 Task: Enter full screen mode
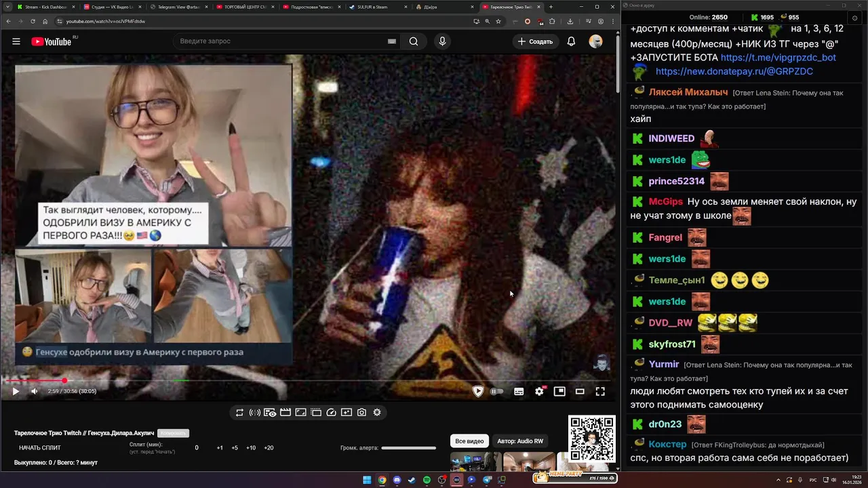click(x=600, y=391)
